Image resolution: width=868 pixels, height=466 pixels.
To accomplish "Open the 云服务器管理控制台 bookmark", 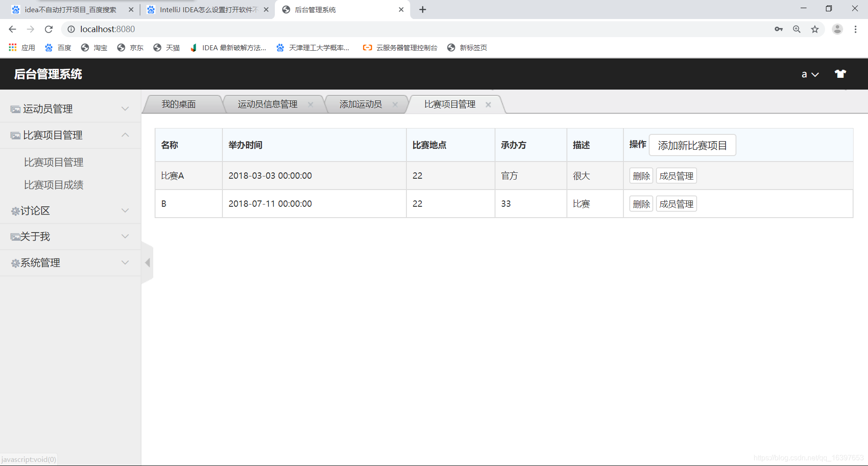I will click(400, 48).
